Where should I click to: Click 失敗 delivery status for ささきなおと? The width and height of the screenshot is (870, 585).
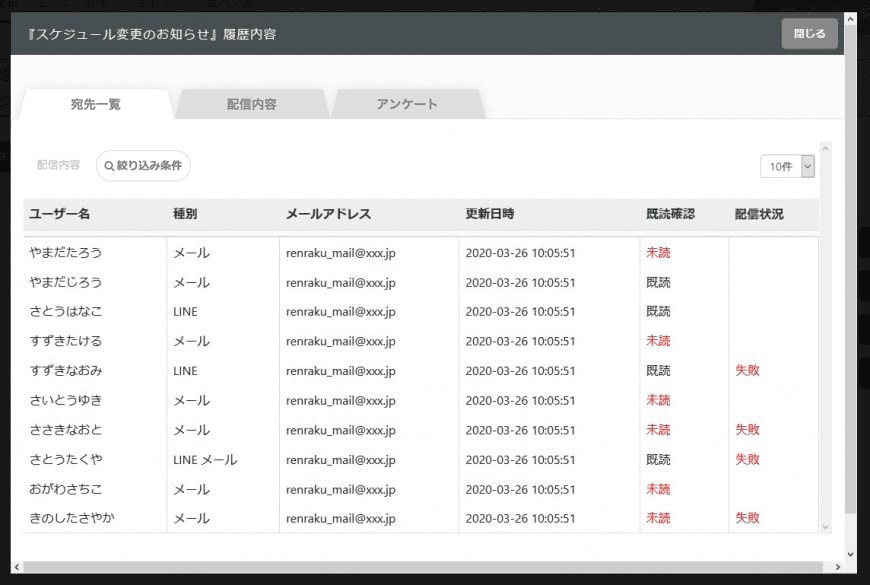tap(747, 430)
